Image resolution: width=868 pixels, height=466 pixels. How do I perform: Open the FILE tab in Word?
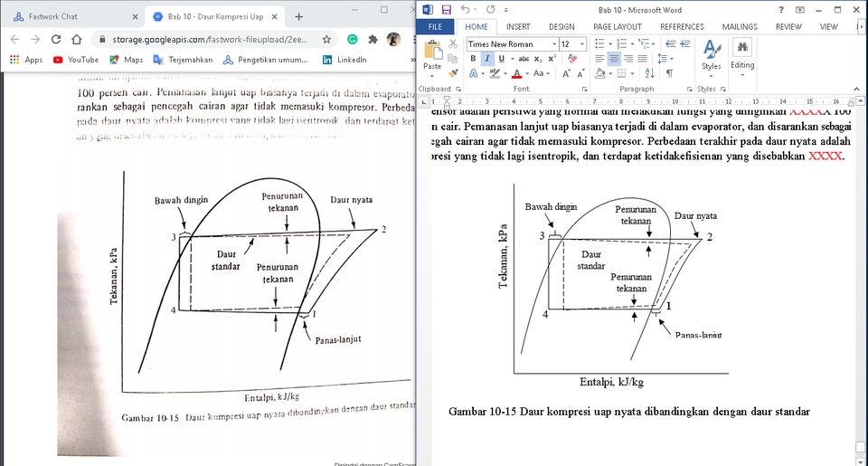click(x=435, y=26)
